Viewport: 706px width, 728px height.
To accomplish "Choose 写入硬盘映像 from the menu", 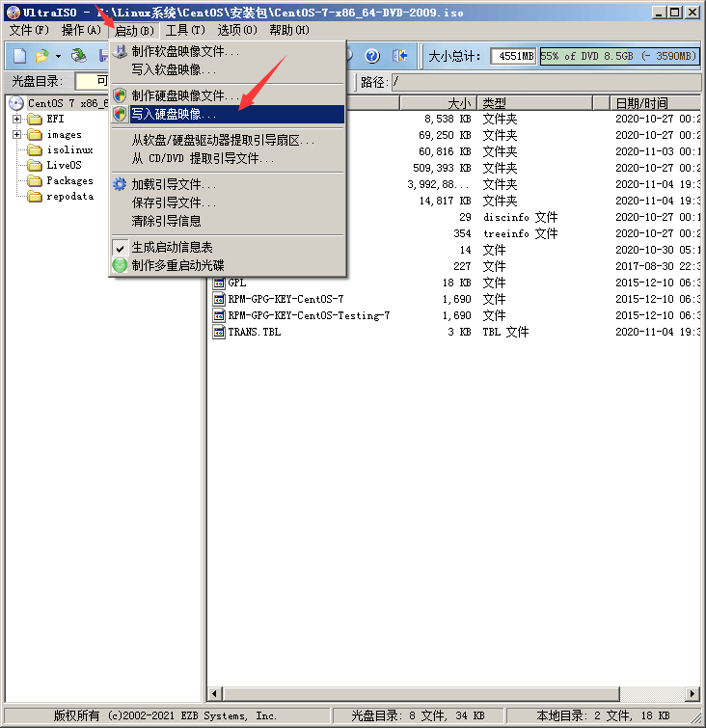I will point(174,114).
